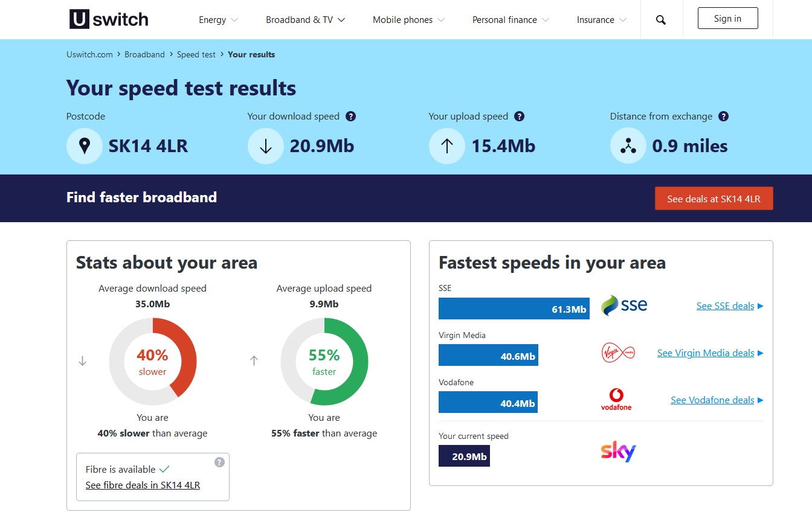Click the SSE provider logo
The width and height of the screenshot is (812, 518).
(624, 306)
